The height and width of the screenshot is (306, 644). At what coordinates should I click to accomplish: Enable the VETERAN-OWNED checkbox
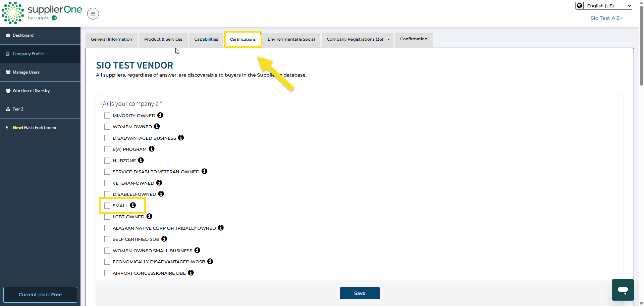[107, 183]
